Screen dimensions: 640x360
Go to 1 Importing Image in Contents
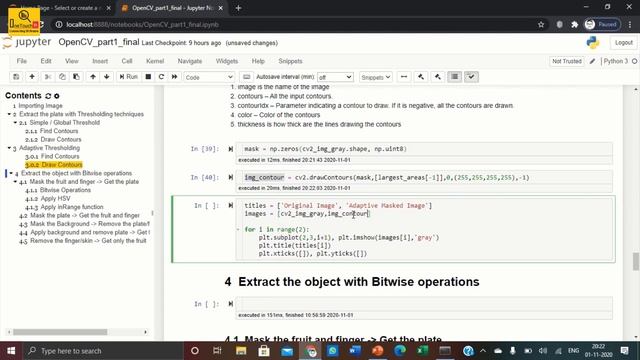point(37,106)
